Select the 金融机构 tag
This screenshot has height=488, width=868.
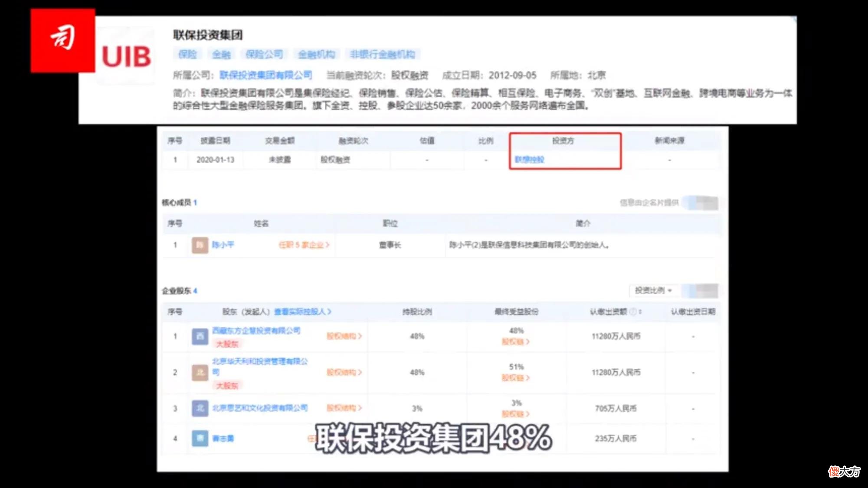(317, 54)
